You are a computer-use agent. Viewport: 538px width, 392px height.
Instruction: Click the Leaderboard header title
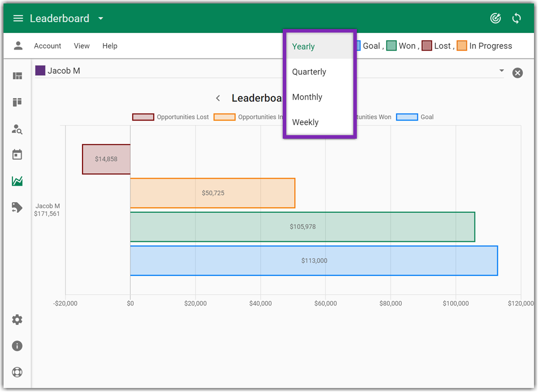tap(60, 18)
